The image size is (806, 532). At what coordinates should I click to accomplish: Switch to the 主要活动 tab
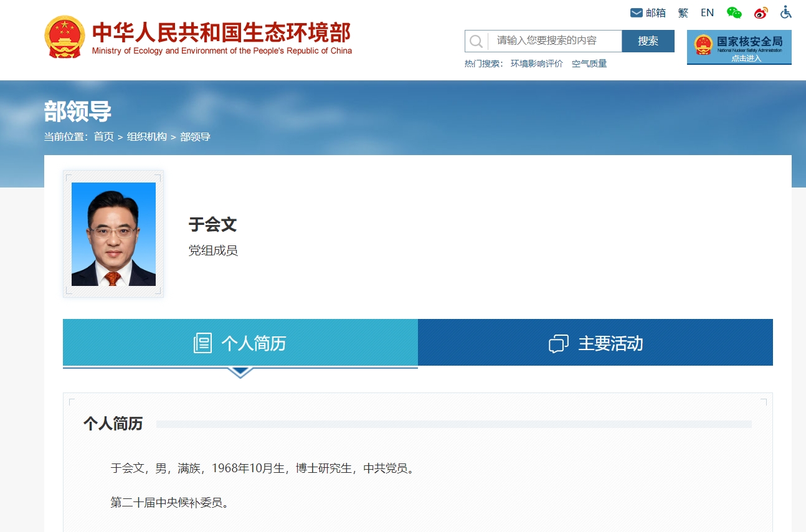click(x=595, y=343)
